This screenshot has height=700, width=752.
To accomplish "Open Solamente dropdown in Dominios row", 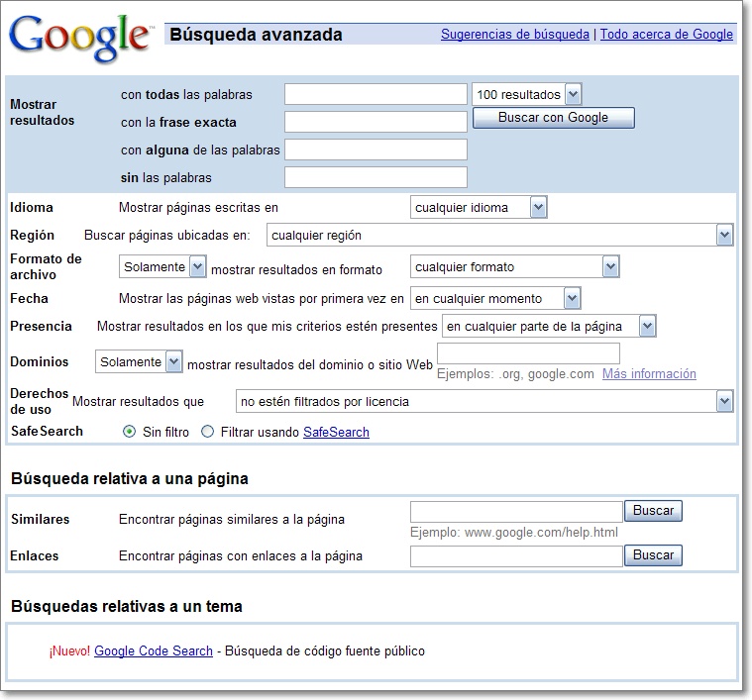I will click(139, 361).
